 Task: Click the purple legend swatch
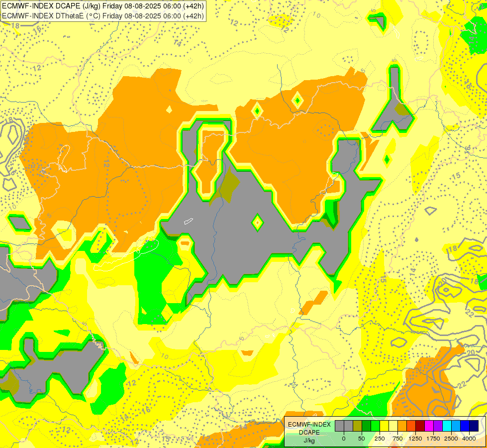(x=438, y=426)
